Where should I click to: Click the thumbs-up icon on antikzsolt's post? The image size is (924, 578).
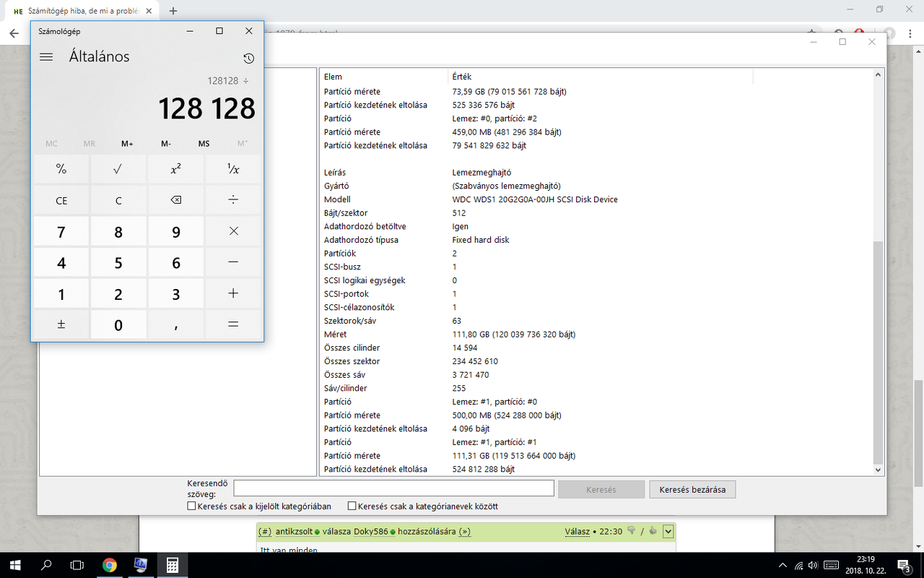coord(653,531)
